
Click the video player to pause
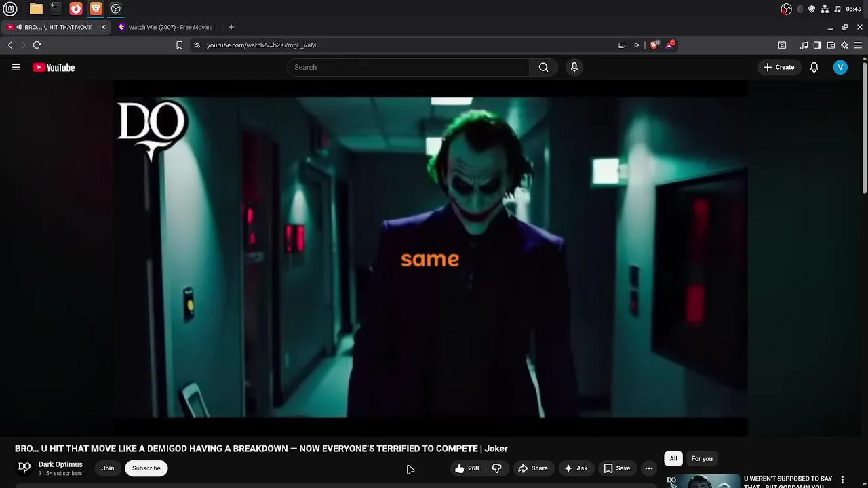[x=430, y=258]
